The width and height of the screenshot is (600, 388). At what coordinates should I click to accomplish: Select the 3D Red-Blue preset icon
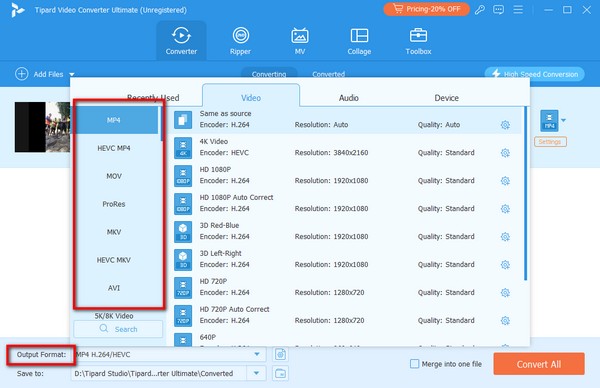183,231
